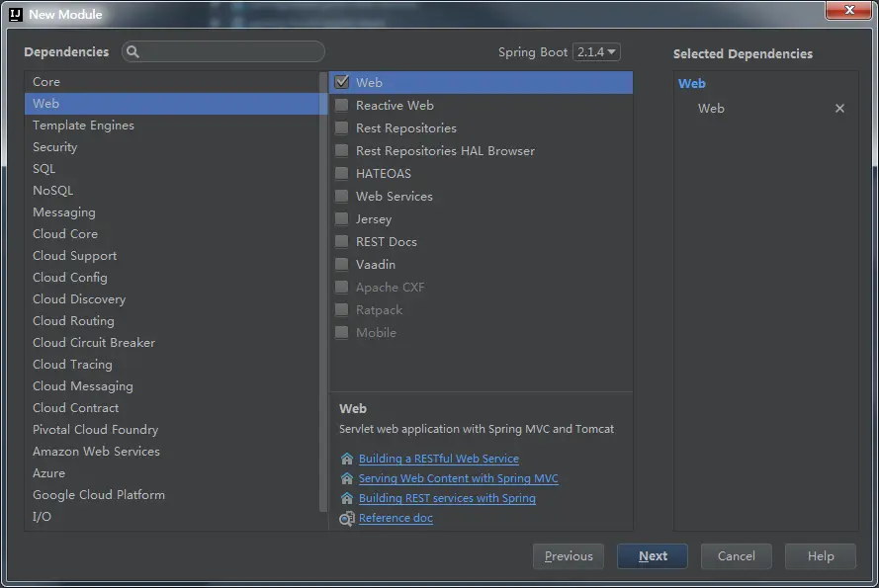879x588 pixels.
Task: Check the Web Services dependency
Action: coord(341,197)
